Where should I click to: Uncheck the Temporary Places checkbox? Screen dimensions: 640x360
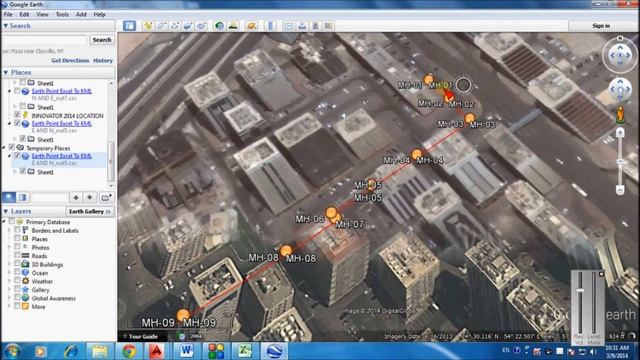11,147
